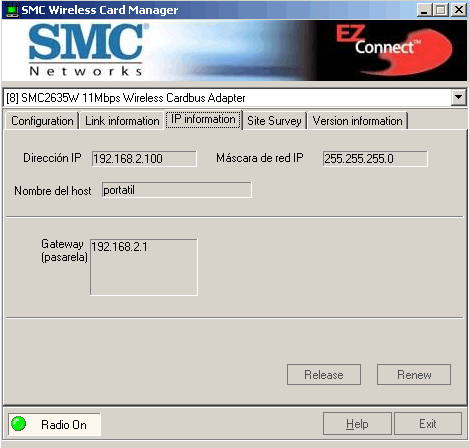Open the Link information tab

(122, 121)
